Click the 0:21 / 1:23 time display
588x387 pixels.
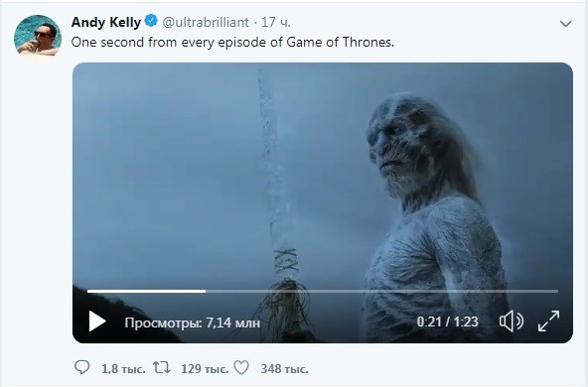pyautogui.click(x=447, y=322)
